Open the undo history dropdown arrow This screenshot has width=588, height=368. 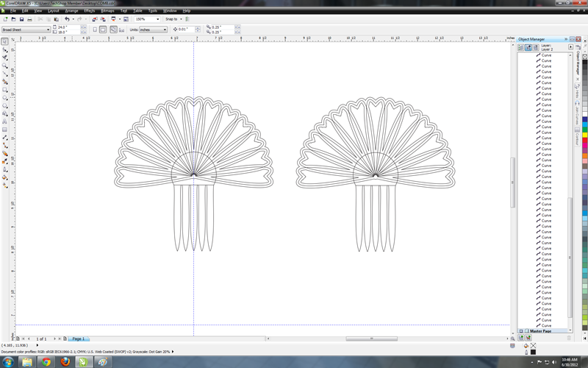tap(73, 19)
